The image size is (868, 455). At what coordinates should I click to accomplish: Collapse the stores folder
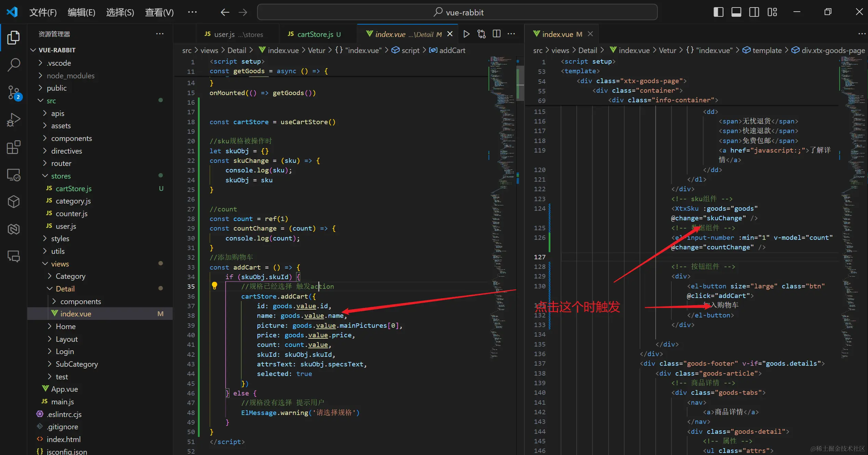(61, 176)
